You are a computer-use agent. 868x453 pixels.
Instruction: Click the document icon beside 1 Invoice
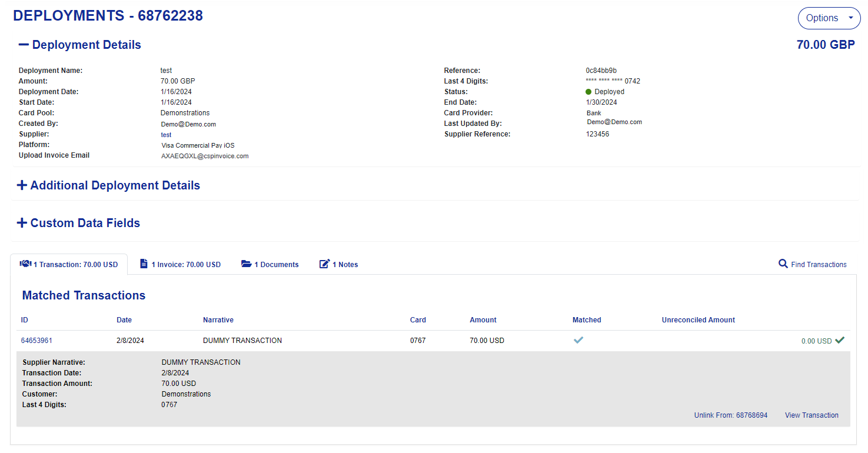pyautogui.click(x=144, y=264)
